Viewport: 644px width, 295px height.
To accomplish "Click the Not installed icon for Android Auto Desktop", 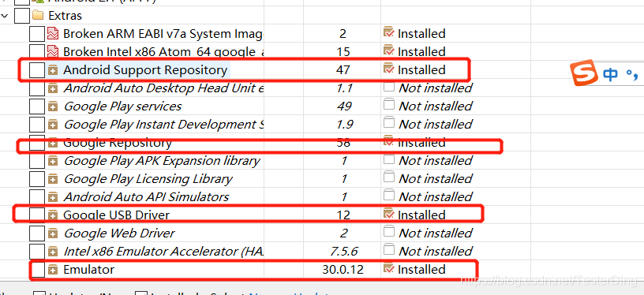I will pyautogui.click(x=389, y=87).
